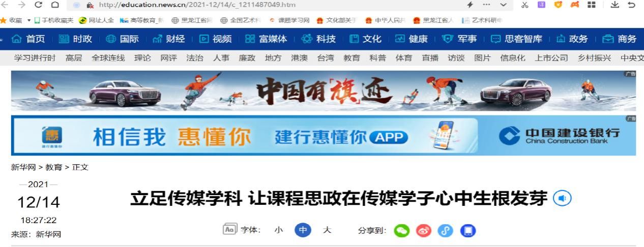Open the 时政 navigation tab

76,39
